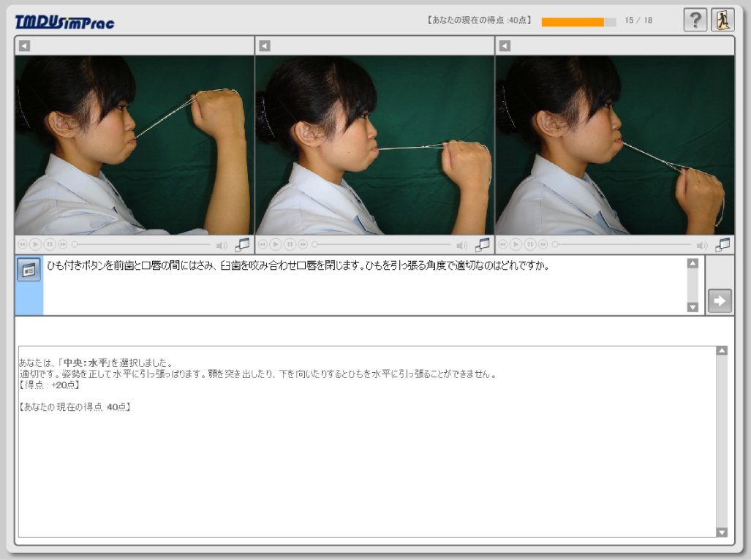Mute the right video's volume
Screen dimensions: 751x560
pyautogui.click(x=701, y=245)
